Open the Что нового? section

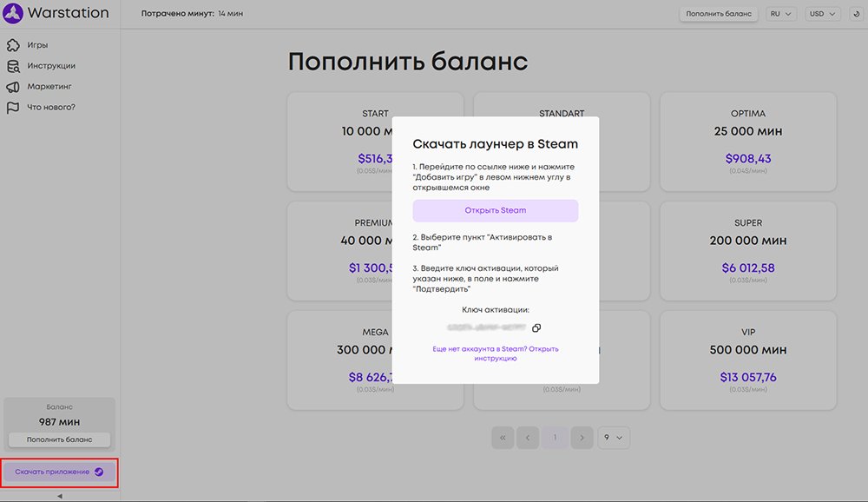point(48,106)
